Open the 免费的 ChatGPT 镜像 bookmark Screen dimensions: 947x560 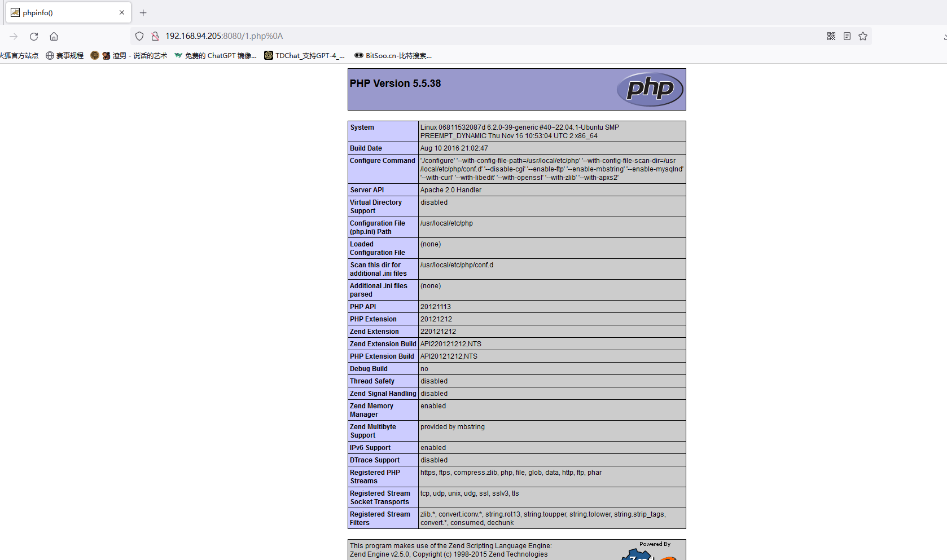tap(216, 55)
